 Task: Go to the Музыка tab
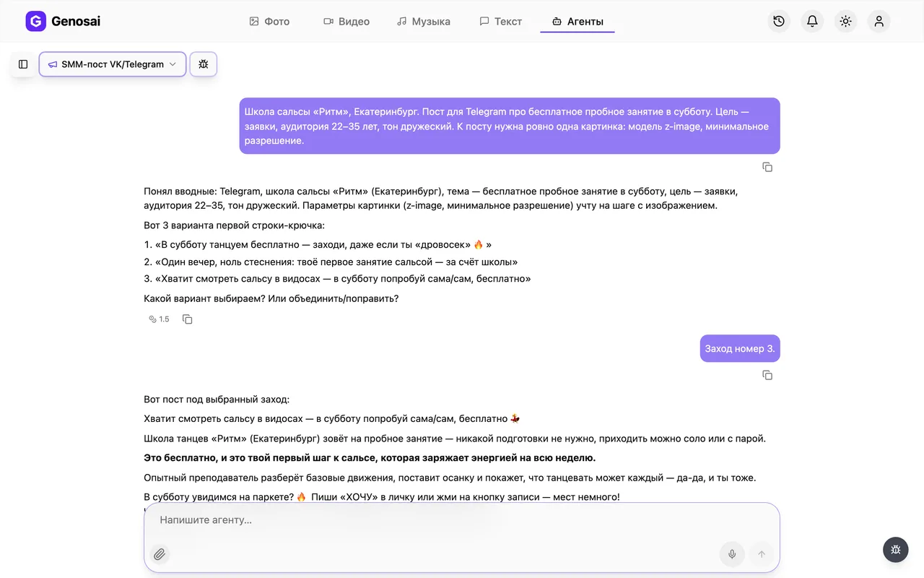(x=424, y=22)
